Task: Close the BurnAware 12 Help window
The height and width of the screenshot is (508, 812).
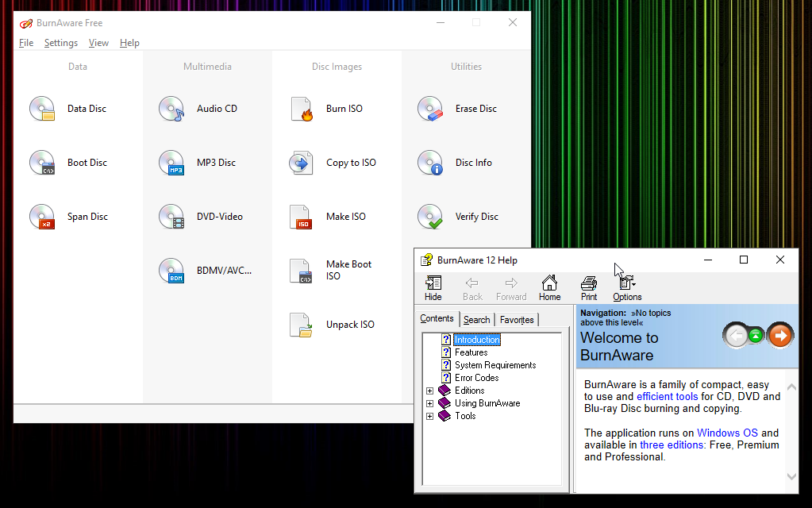Action: click(780, 260)
